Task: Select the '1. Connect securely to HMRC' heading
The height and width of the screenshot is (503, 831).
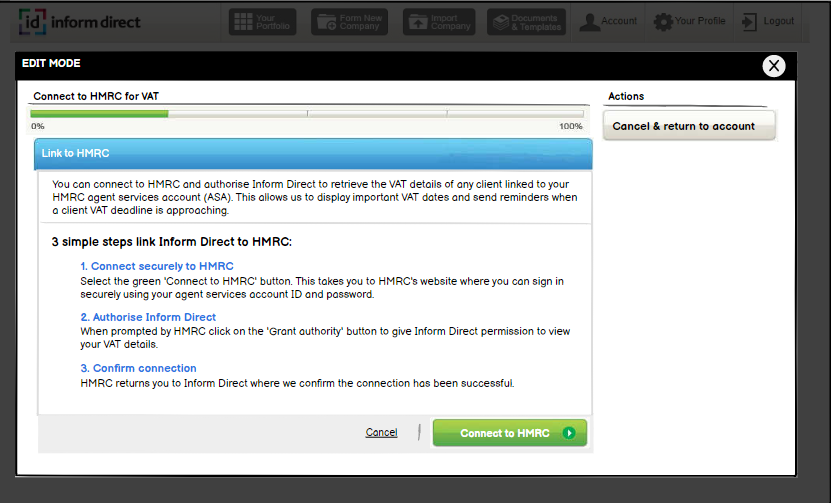Action: click(x=156, y=266)
